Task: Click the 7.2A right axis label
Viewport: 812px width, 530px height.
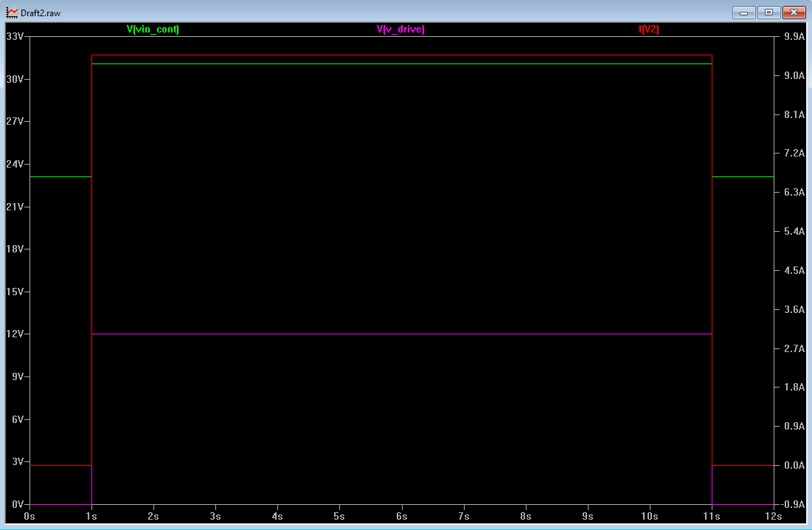Action: [794, 153]
